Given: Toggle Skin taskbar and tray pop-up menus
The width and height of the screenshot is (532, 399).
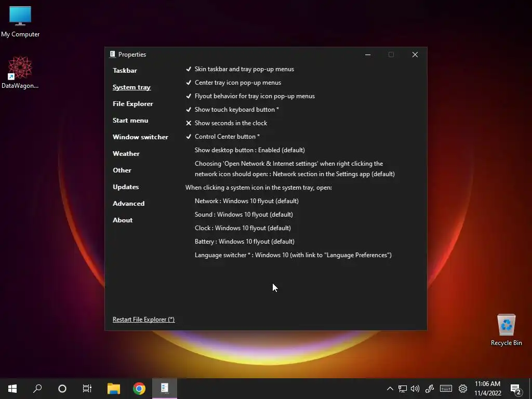Looking at the screenshot, I should [240, 69].
